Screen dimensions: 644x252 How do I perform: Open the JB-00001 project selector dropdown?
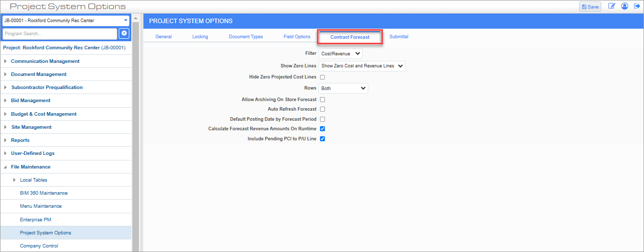pyautogui.click(x=66, y=21)
